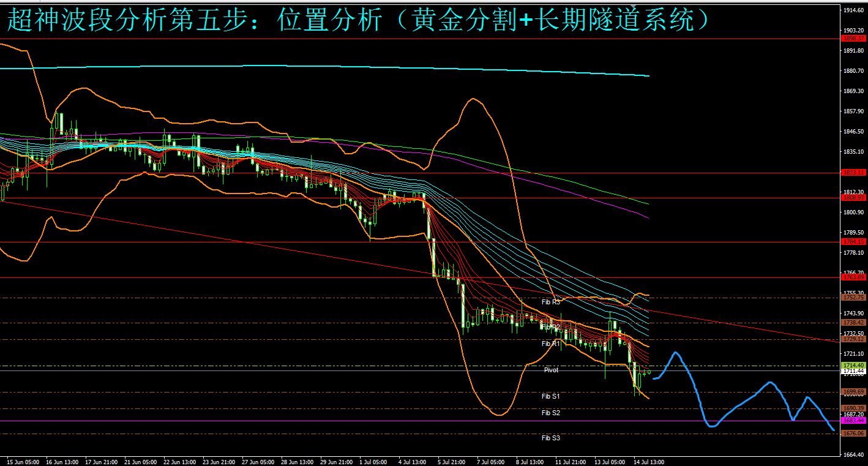This screenshot has height=466, width=868.
Task: Click the red 1823.11 price tag
Action: click(x=853, y=173)
